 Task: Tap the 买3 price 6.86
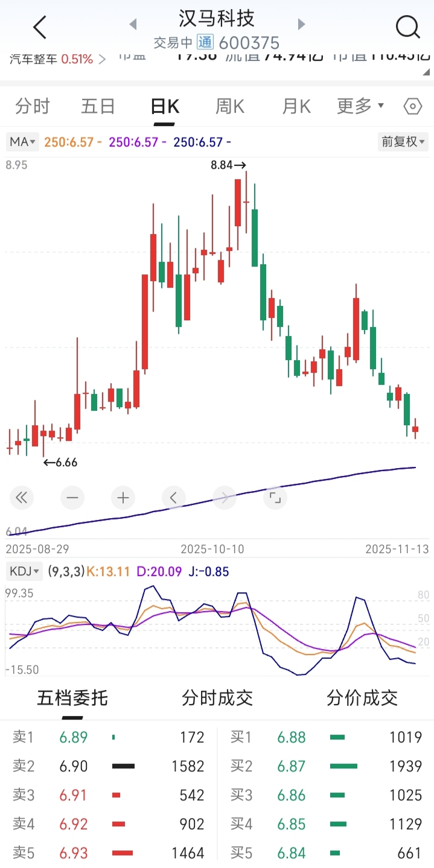pos(292,795)
